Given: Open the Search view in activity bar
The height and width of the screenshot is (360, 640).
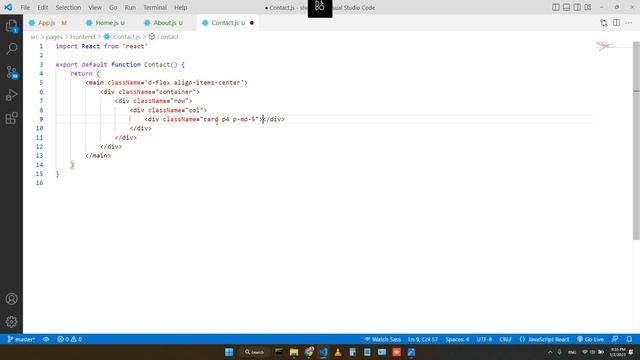Looking at the screenshot, I should pos(11,49).
